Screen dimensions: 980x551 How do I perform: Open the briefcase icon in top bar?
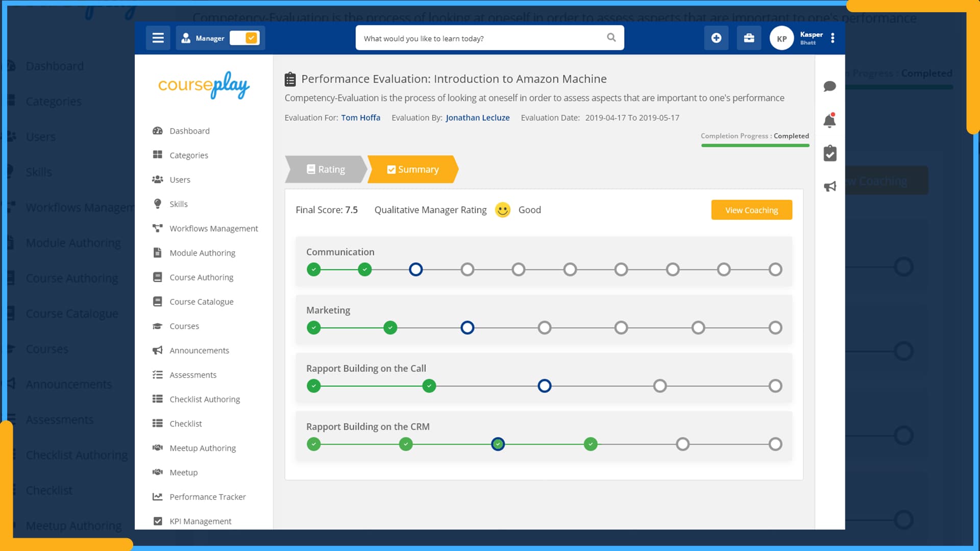point(748,38)
